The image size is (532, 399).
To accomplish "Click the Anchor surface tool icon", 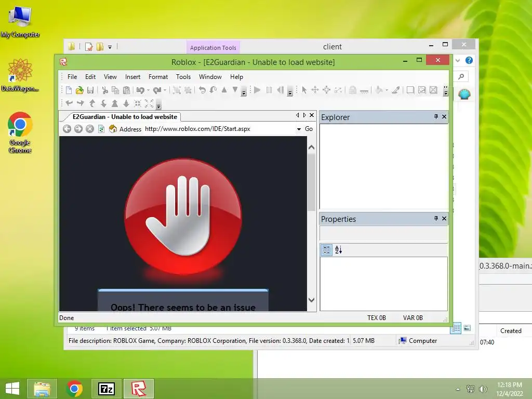I will (x=364, y=90).
